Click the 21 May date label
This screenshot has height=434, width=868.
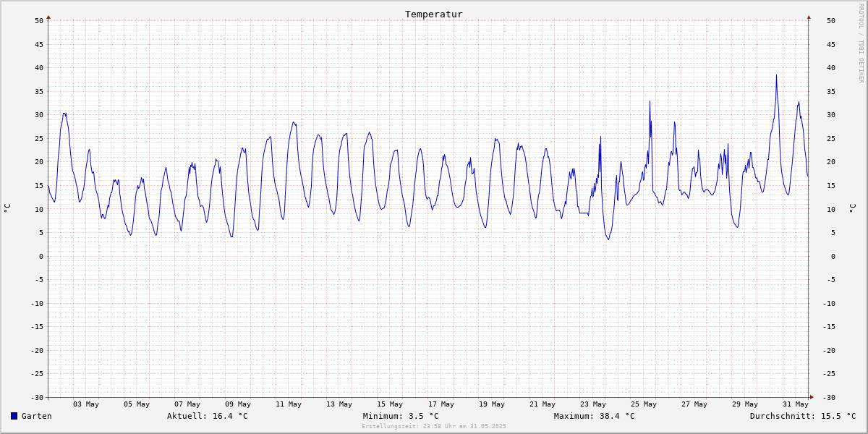click(x=542, y=404)
